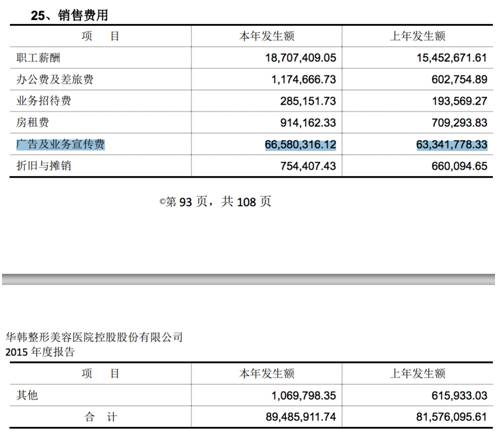Select the 职工薪酬 row label

38,58
